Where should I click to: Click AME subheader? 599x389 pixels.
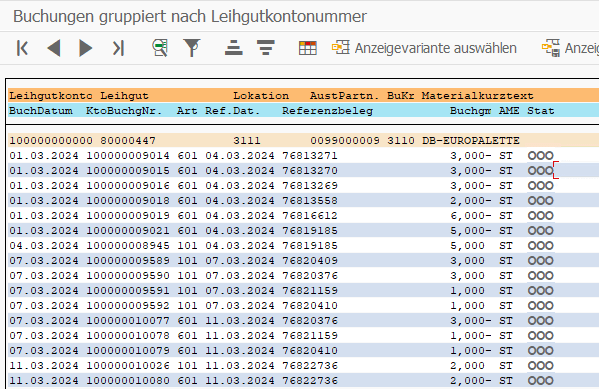(x=509, y=111)
